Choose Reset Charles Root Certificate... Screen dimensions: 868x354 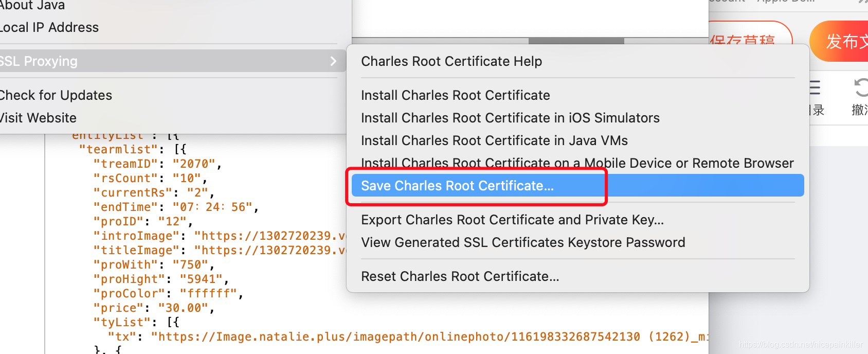click(460, 276)
